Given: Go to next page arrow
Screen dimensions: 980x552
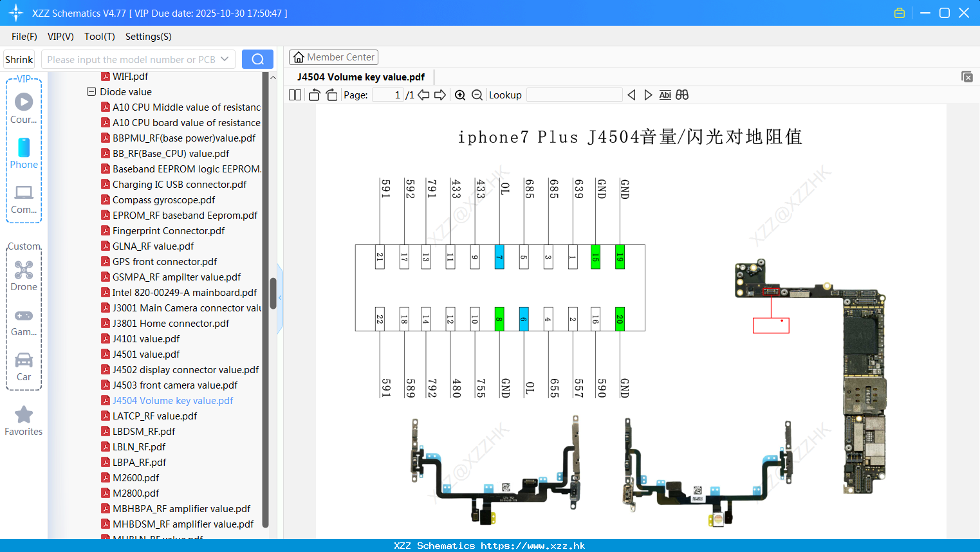Looking at the screenshot, I should 440,95.
